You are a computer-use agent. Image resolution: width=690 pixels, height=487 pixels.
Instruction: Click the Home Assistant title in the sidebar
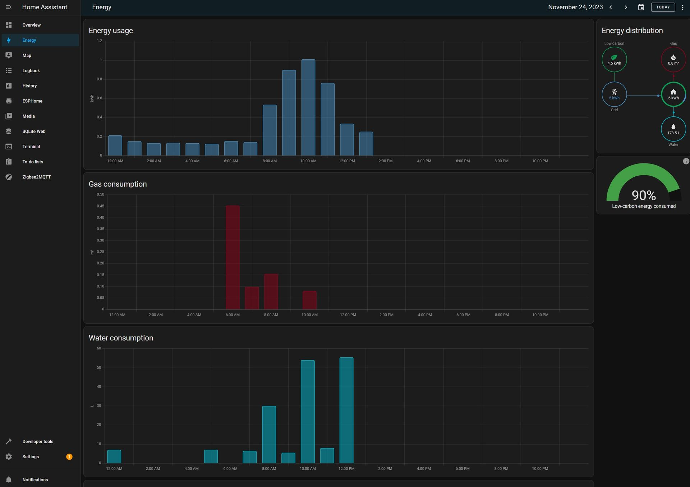(x=45, y=7)
